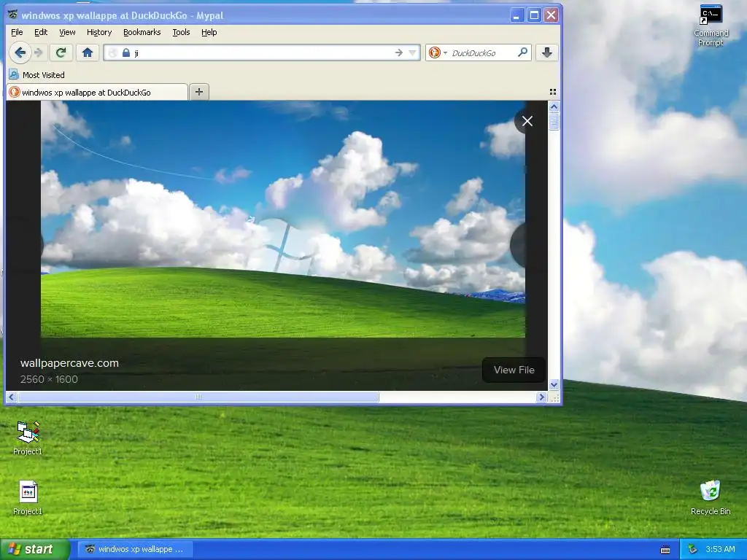Viewport: 747px width, 560px height.
Task: Click the vertical scrollbar thumb
Action: tap(554, 121)
